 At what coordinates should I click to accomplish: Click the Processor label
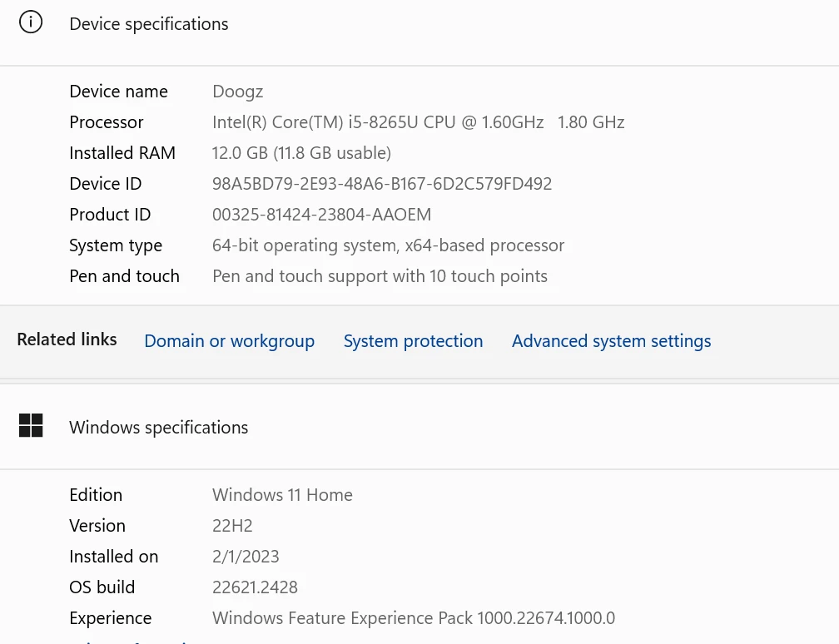[107, 122]
